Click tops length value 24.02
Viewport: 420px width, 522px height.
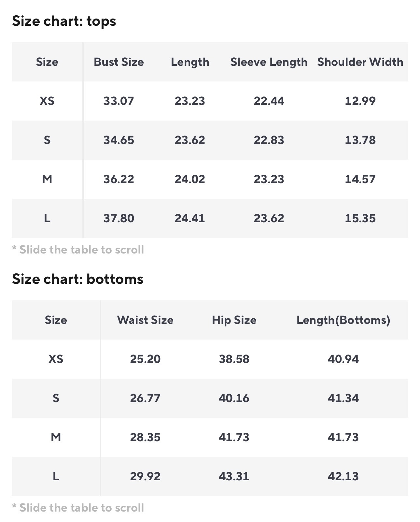tap(190, 179)
